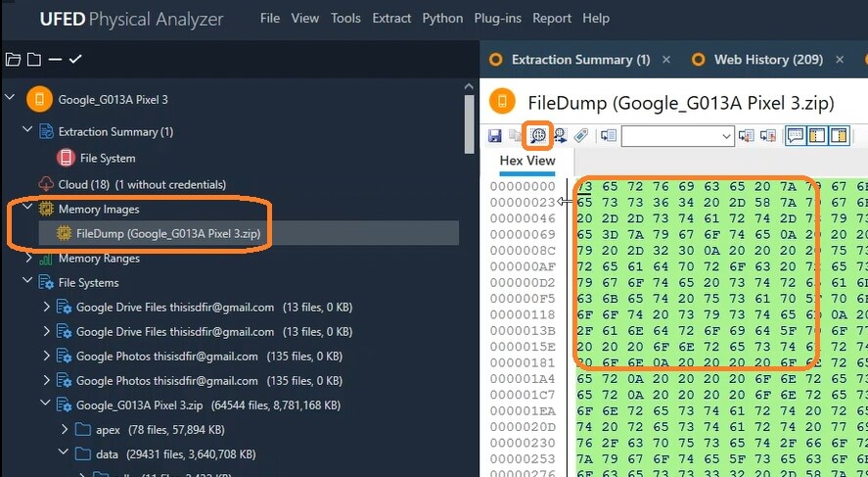This screenshot has width=868, height=477.
Task: Select the Cloud (18) tree item
Action: pyautogui.click(x=142, y=184)
